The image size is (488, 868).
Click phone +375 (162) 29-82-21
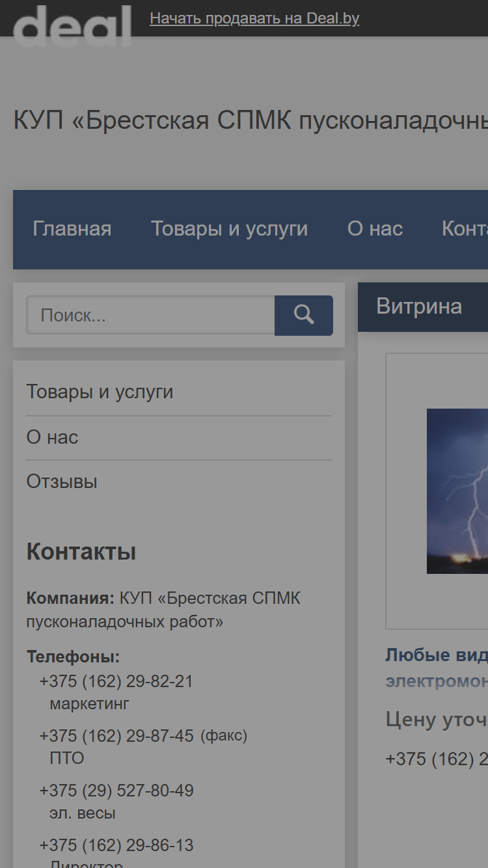pyautogui.click(x=116, y=681)
